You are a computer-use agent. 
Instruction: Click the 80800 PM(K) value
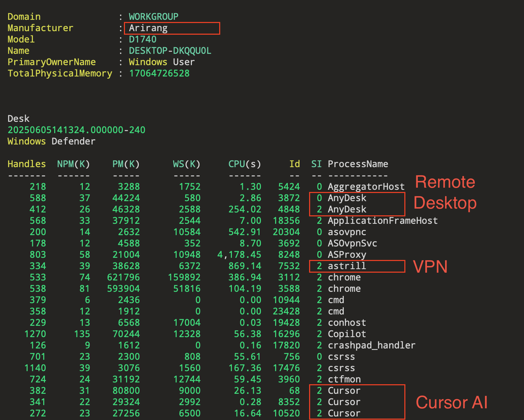point(126,391)
